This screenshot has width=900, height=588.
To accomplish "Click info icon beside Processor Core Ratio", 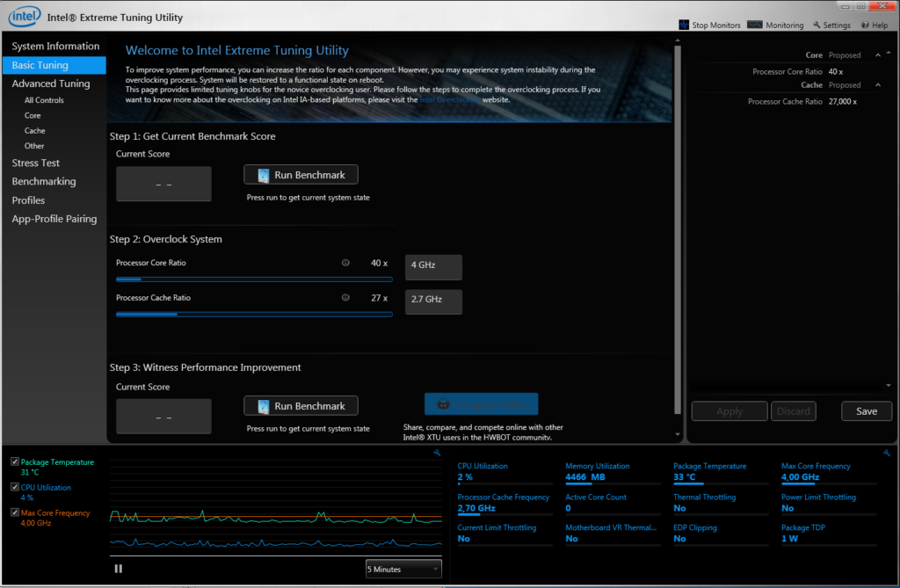I will pos(345,263).
